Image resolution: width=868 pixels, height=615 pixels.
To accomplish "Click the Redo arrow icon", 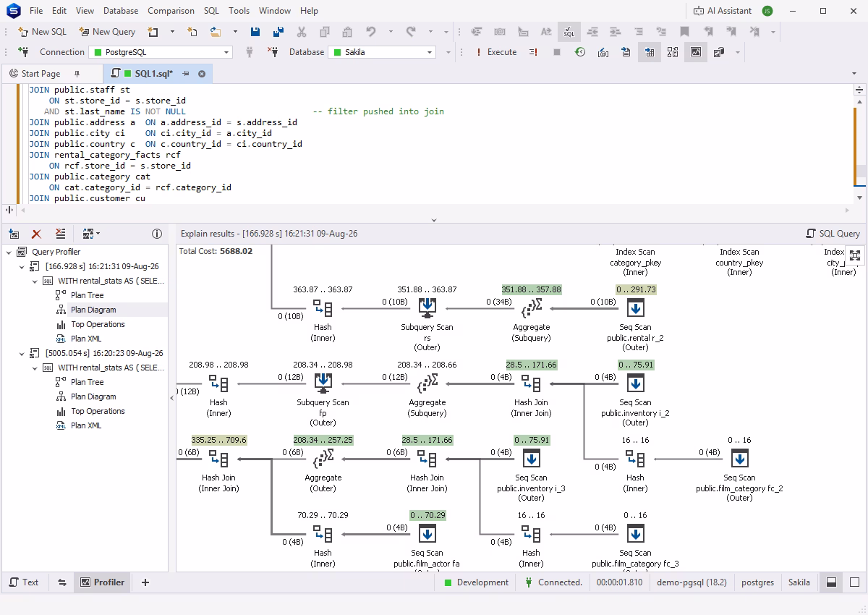I will pyautogui.click(x=411, y=32).
